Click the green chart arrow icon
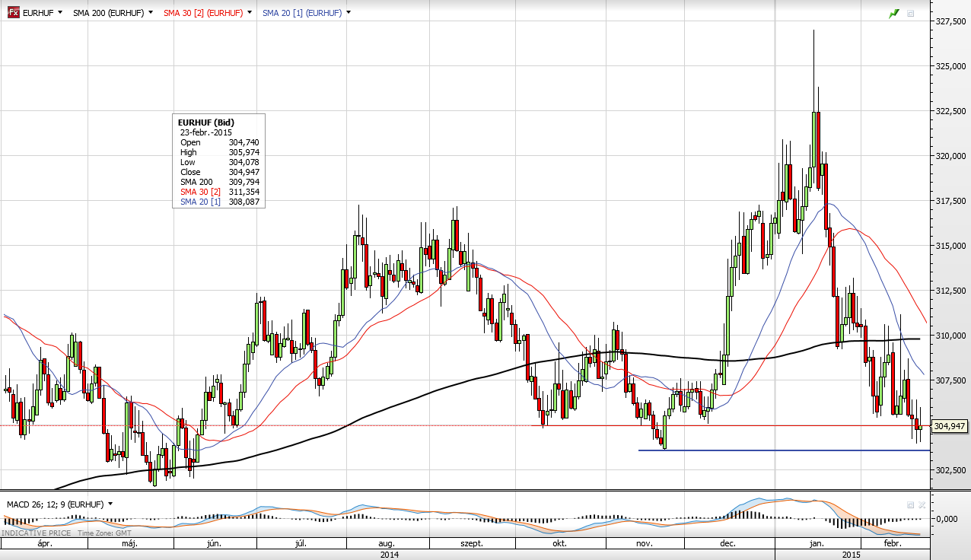The height and width of the screenshot is (560, 971). [893, 14]
